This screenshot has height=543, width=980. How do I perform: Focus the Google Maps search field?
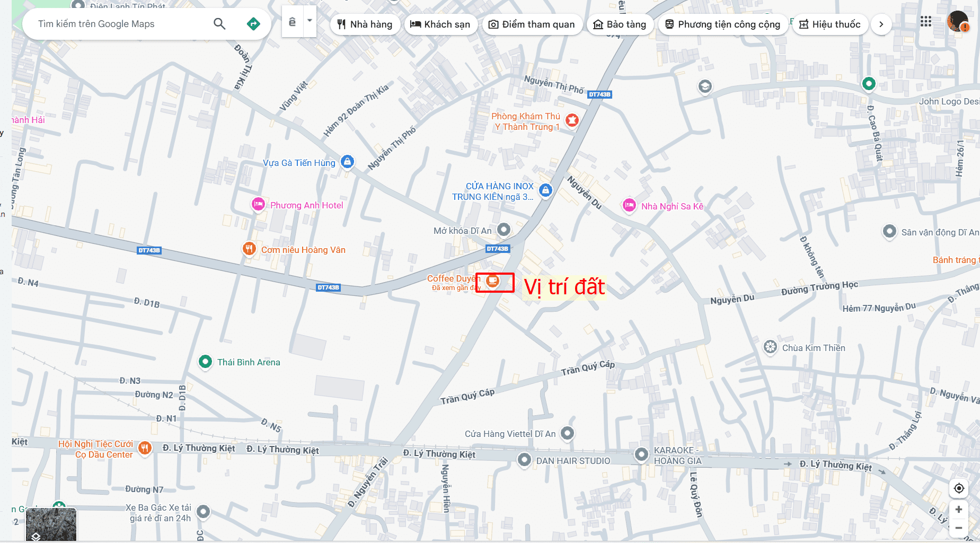[x=122, y=24]
